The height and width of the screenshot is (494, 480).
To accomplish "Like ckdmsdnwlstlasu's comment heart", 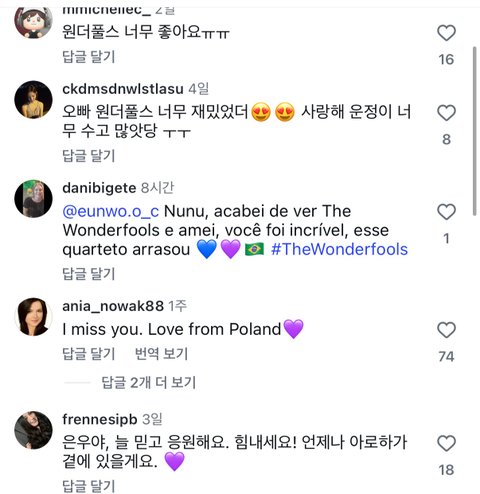I will (446, 113).
